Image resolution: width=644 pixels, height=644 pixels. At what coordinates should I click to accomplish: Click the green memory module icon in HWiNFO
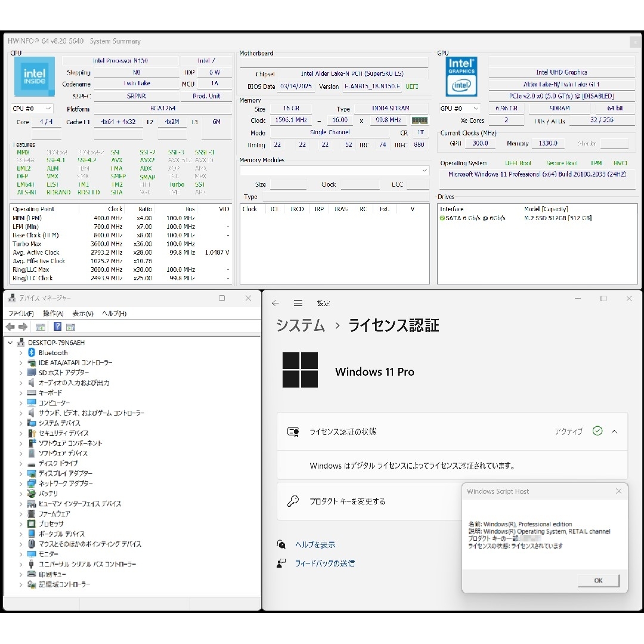point(419,120)
